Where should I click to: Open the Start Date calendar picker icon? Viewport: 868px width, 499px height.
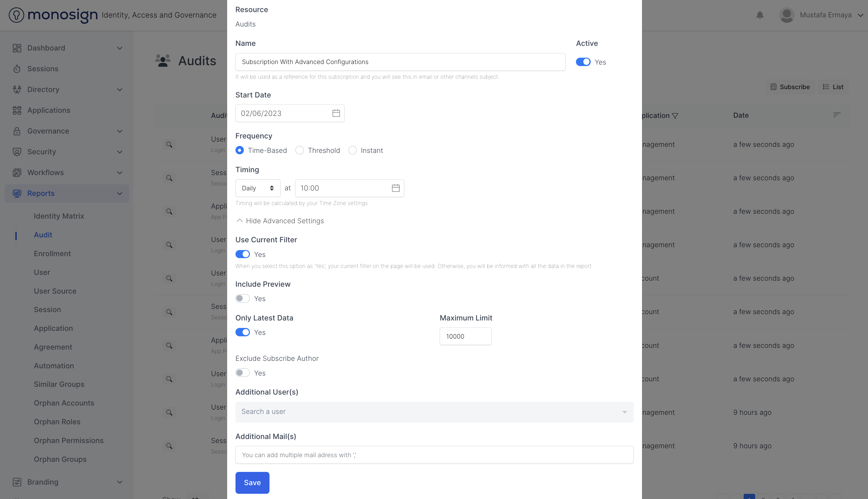point(336,113)
